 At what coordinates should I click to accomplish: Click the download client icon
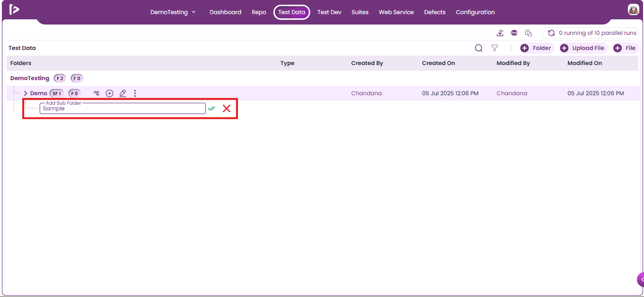[500, 33]
